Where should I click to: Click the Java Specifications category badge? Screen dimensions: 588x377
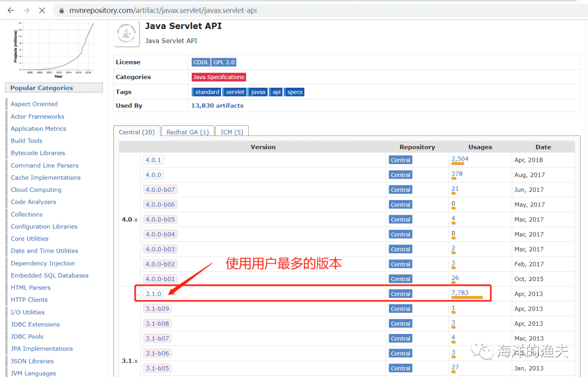pos(218,77)
